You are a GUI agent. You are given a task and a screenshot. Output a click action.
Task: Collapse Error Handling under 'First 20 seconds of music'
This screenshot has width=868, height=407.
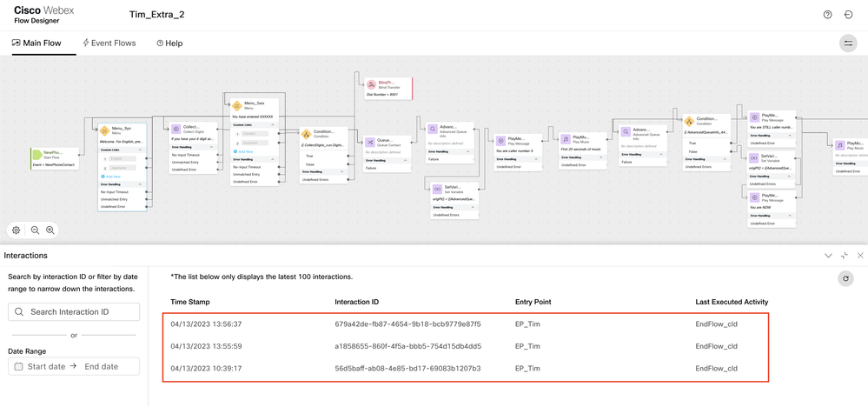600,157
